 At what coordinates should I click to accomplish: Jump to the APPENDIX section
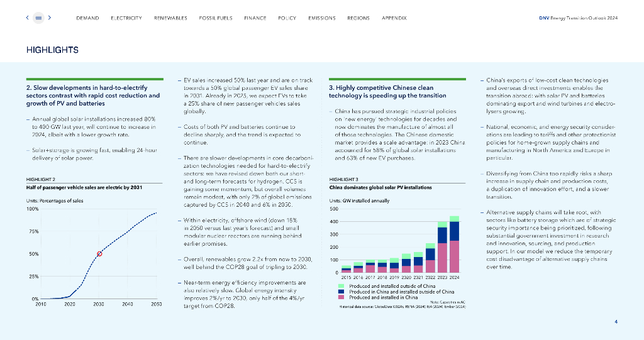click(394, 18)
